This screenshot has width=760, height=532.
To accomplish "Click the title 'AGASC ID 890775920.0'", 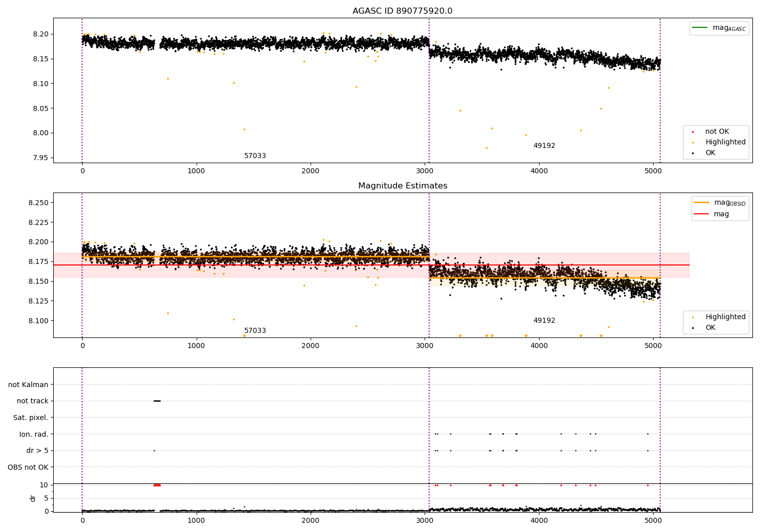I will (x=402, y=11).
